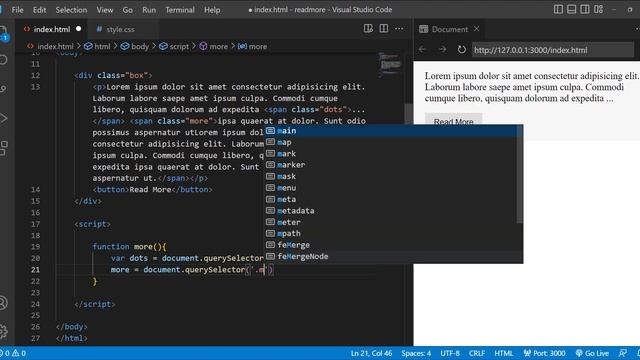Switch to the style.css editor tab
The image size is (640, 360).
(120, 29)
